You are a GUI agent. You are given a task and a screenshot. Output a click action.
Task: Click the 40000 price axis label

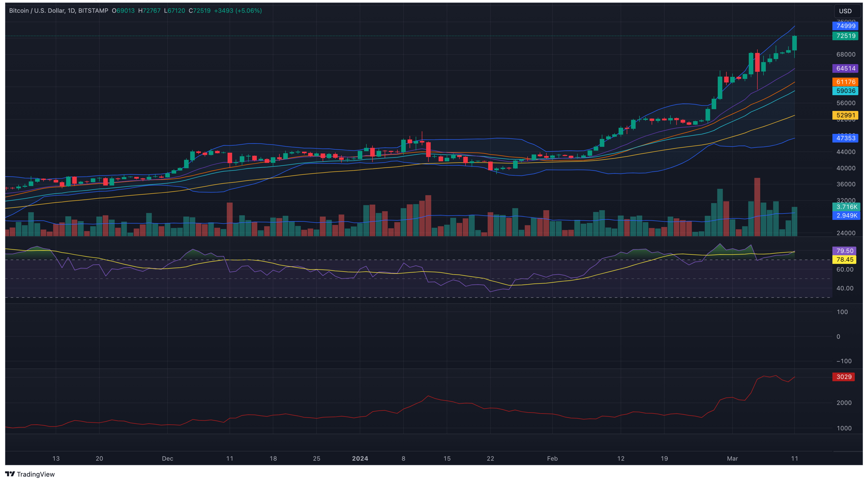(x=846, y=168)
